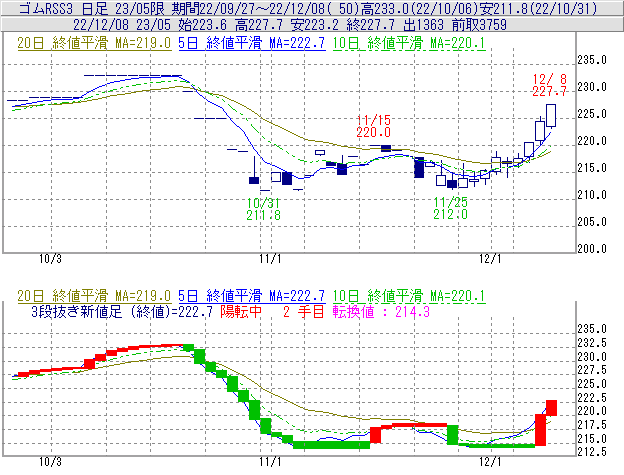Viewport: 624px width, 475px height.
Task: Click the upper chart's 5日 終値平滑 MA=222.7 legend
Action: (252, 43)
